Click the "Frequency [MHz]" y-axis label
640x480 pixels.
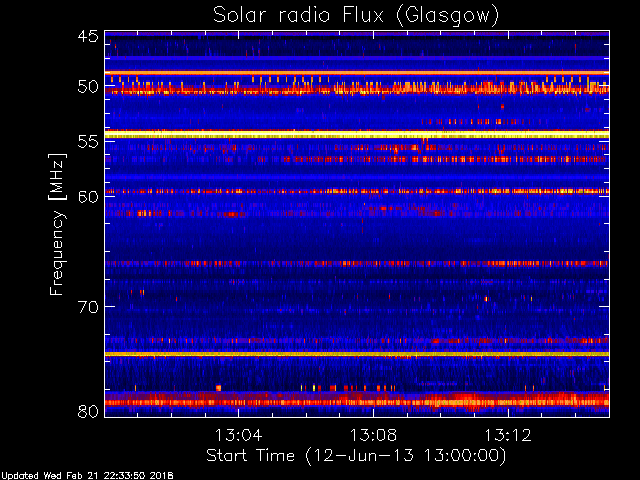(x=57, y=224)
